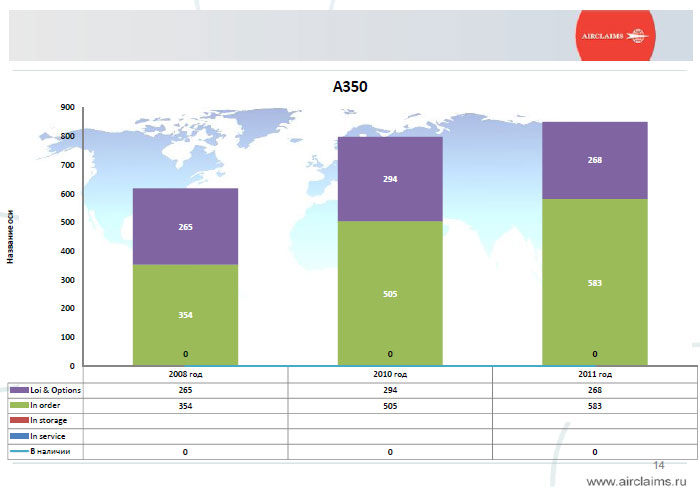The width and height of the screenshot is (700, 490).
Task: Click table cell 265 in Loi & Options row
Action: [185, 390]
